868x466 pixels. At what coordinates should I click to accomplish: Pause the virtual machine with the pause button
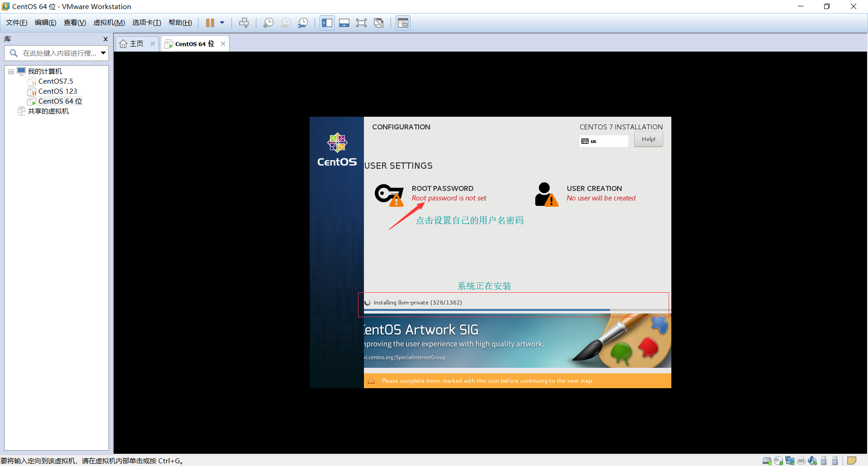210,23
